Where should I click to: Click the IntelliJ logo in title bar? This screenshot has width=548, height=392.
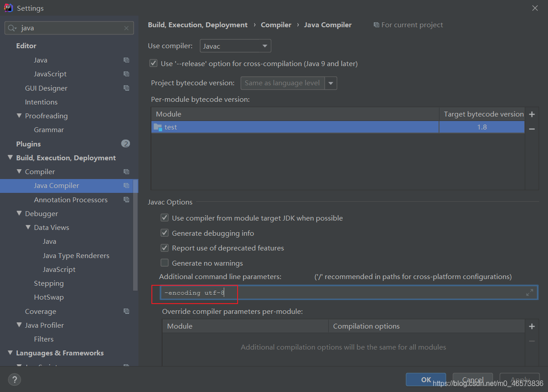(x=8, y=8)
